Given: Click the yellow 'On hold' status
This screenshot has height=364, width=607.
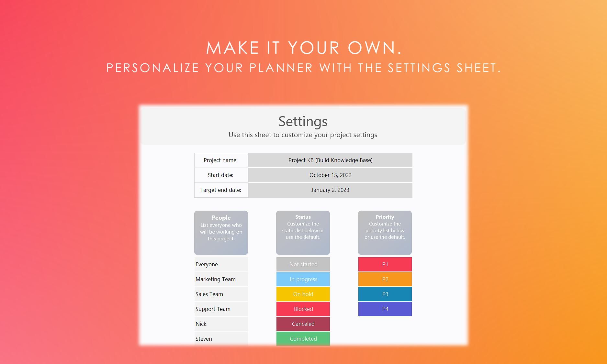Looking at the screenshot, I should pos(303,294).
